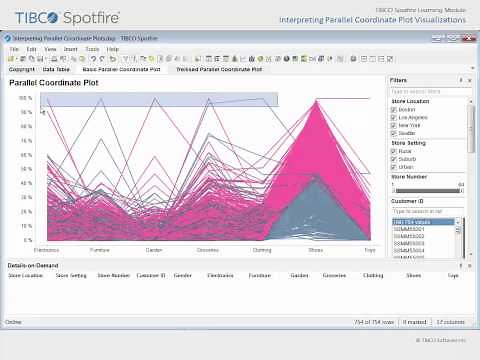
Task: Click the Print toolbar icon
Action: [54, 59]
